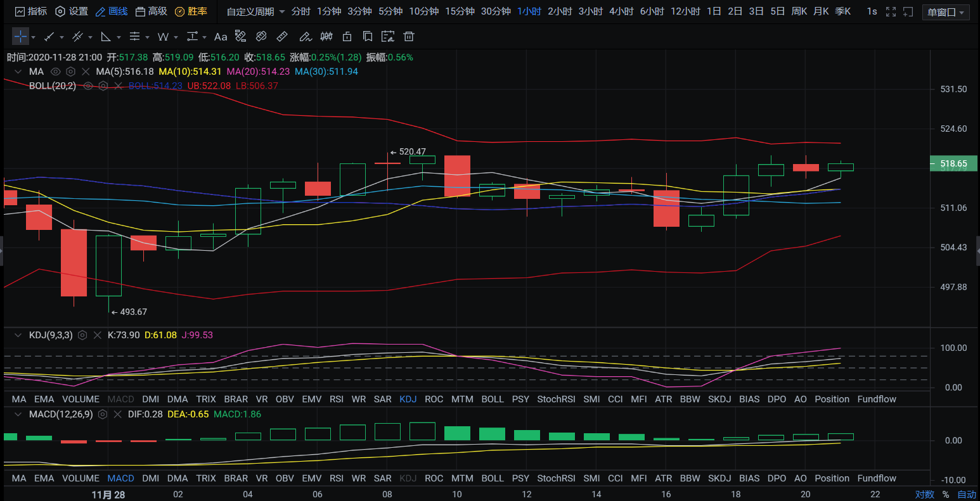Click the trash icon to delete drawings
Screen dimensions: 980x501
[409, 37]
